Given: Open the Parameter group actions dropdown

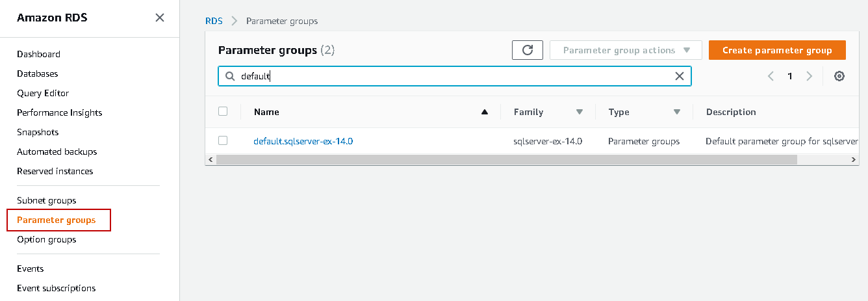Looking at the screenshot, I should 626,50.
